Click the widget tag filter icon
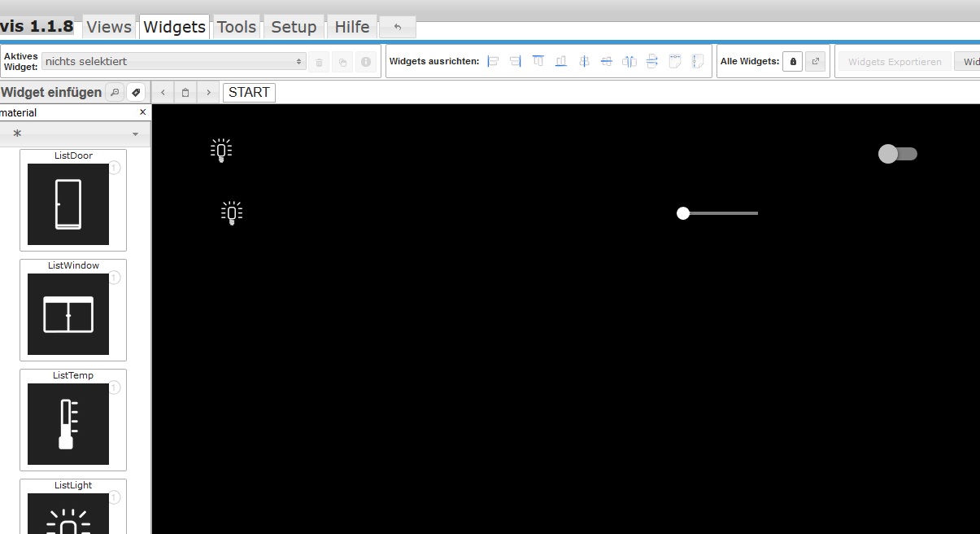Viewport: 980px width, 534px height. point(136,93)
